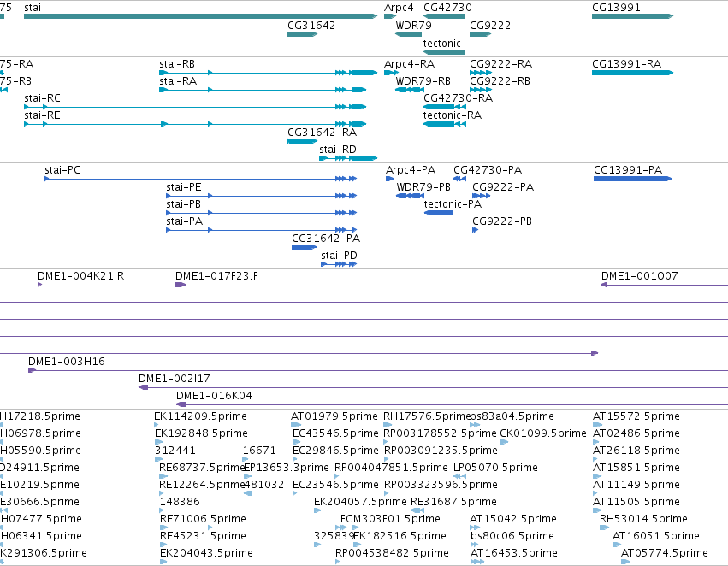Select the Arpc4 gene feature
This screenshot has width=728, height=566.
coord(390,16)
